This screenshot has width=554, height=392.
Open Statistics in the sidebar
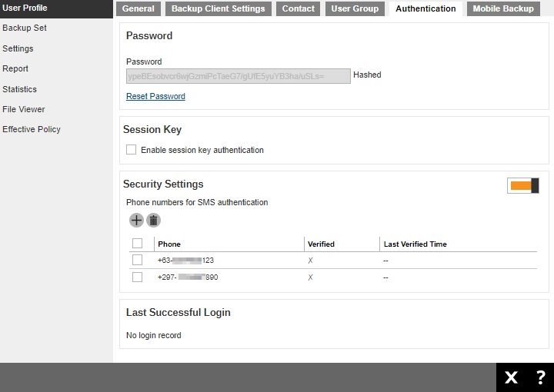pos(19,89)
